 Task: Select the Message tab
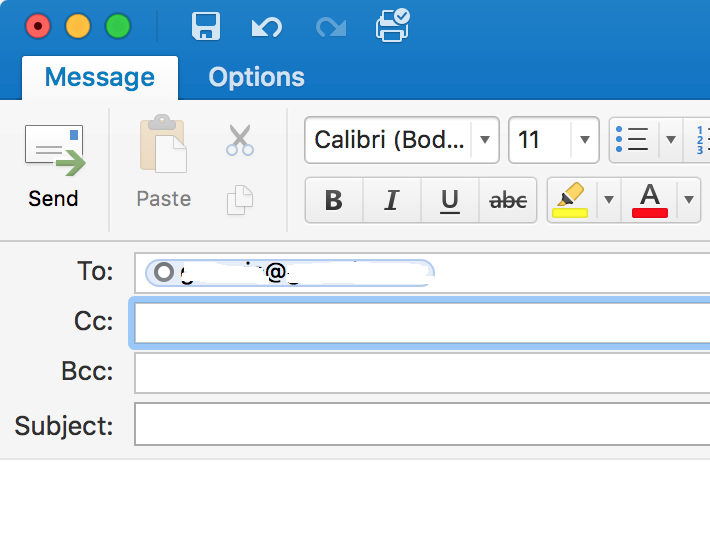click(x=99, y=77)
